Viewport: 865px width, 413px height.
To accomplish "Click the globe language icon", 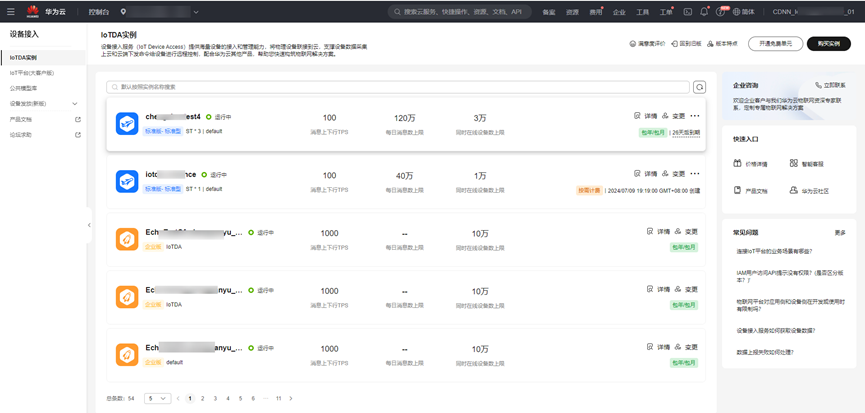I will pos(736,12).
